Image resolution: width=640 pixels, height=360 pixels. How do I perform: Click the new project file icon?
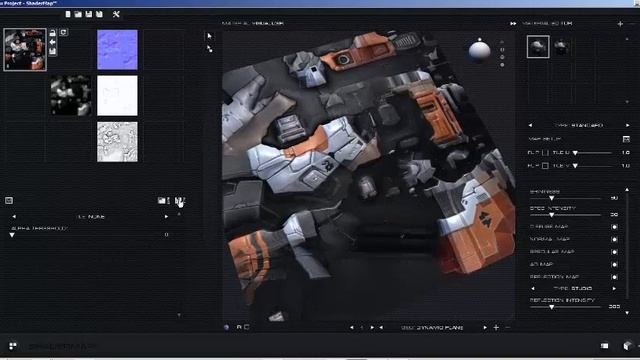68,14
